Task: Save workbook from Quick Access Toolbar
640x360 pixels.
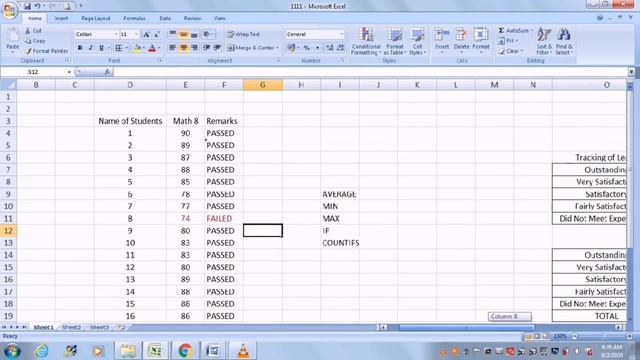Action: [x=27, y=6]
